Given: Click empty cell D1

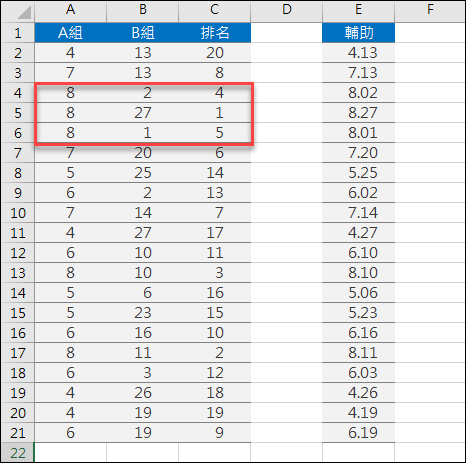Looking at the screenshot, I should coord(287,33).
